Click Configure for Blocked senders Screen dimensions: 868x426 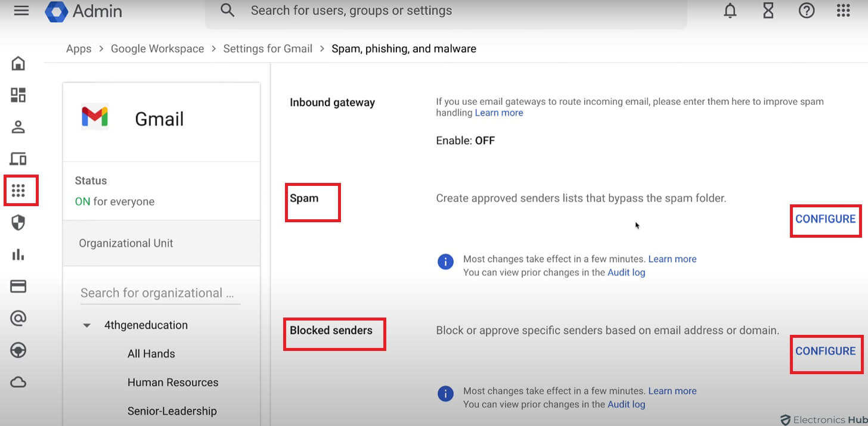click(x=825, y=352)
